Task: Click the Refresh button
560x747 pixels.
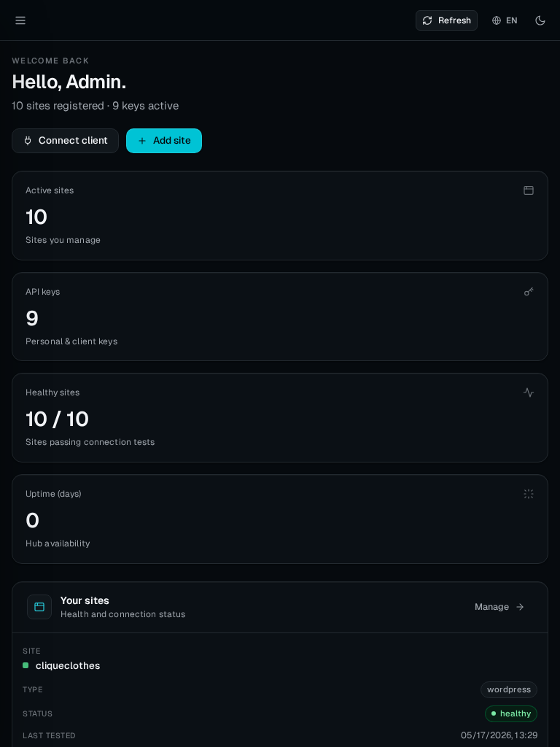Action: [446, 20]
